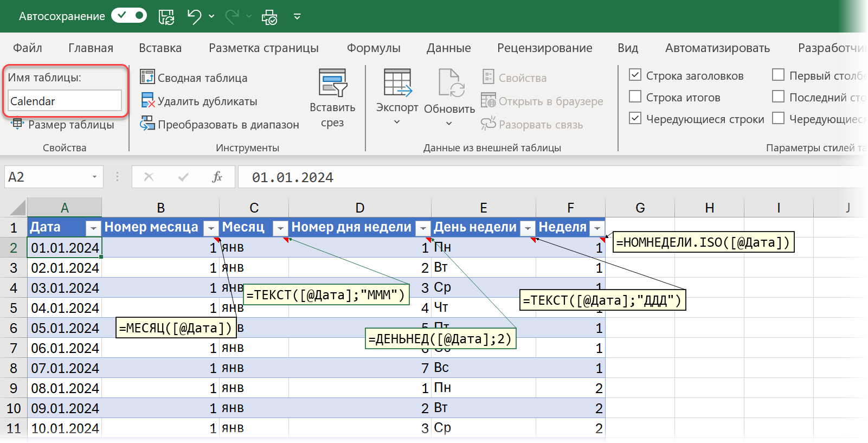868x443 pixels.
Task: Select cell with date 08.01.2024
Action: tap(65, 388)
